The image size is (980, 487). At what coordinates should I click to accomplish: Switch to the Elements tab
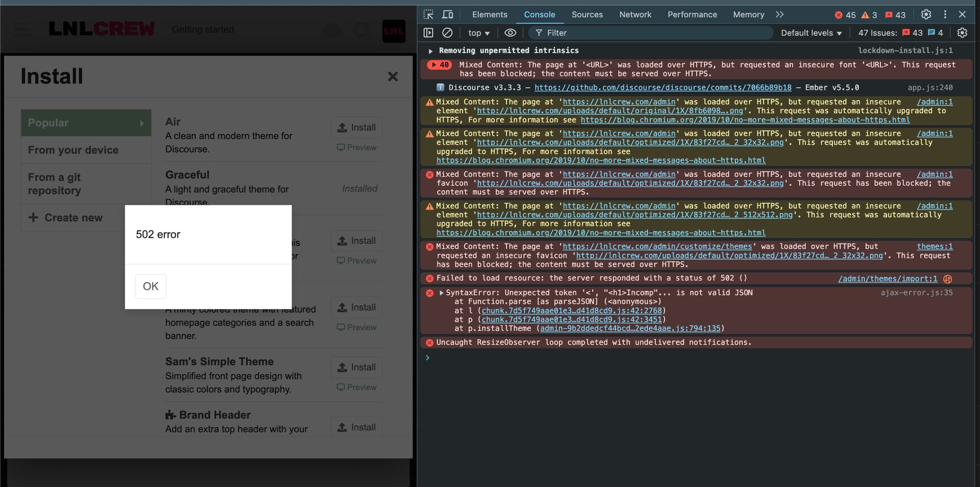tap(489, 14)
